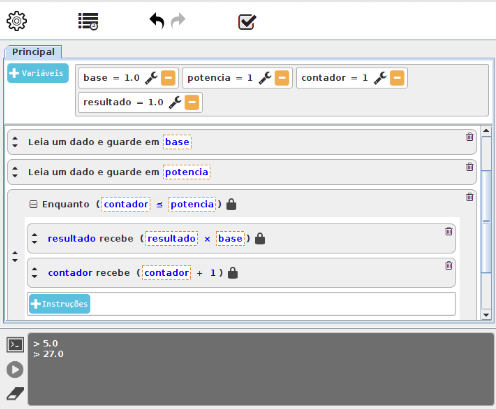Change the ≤ operator in Enquanto
This screenshot has height=409, width=496.
159,205
